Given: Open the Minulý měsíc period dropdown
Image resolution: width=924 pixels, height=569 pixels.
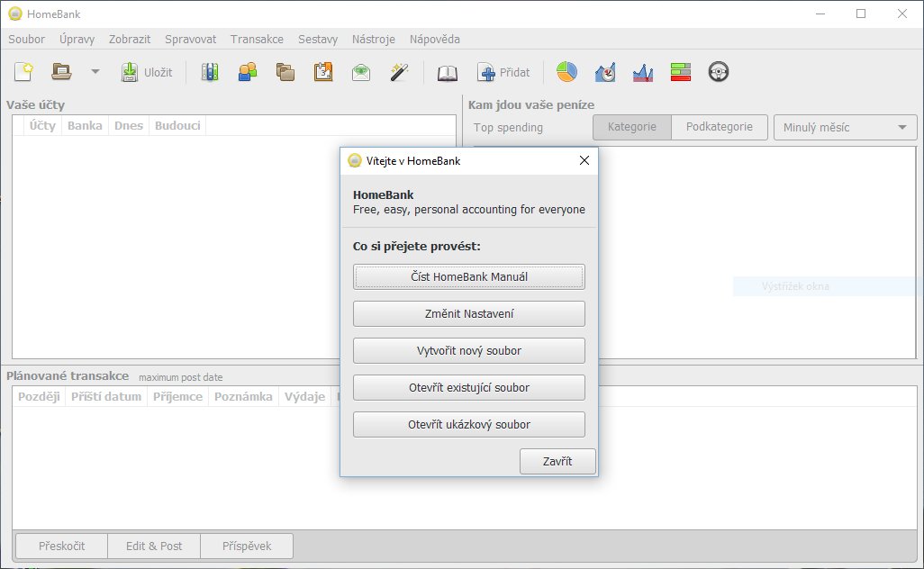Looking at the screenshot, I should (845, 127).
